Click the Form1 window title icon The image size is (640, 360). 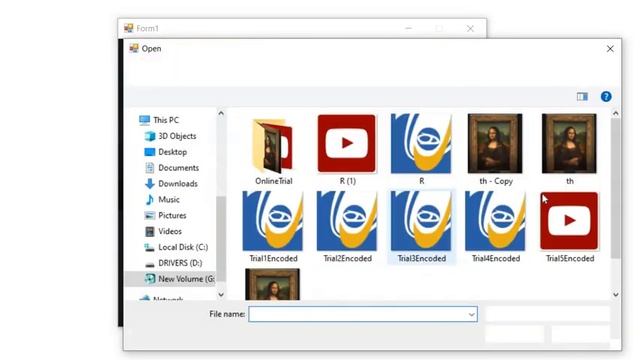(x=129, y=28)
